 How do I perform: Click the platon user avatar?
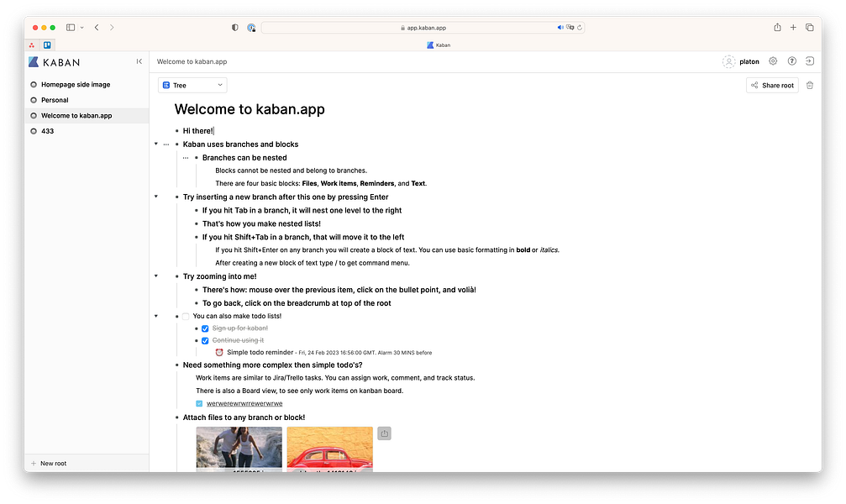tap(728, 61)
